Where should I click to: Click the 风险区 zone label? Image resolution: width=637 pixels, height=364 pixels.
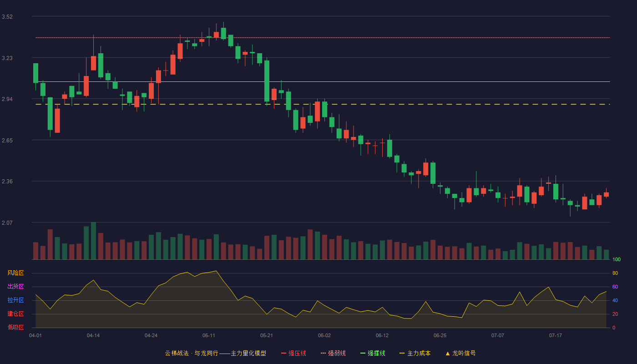(x=16, y=273)
